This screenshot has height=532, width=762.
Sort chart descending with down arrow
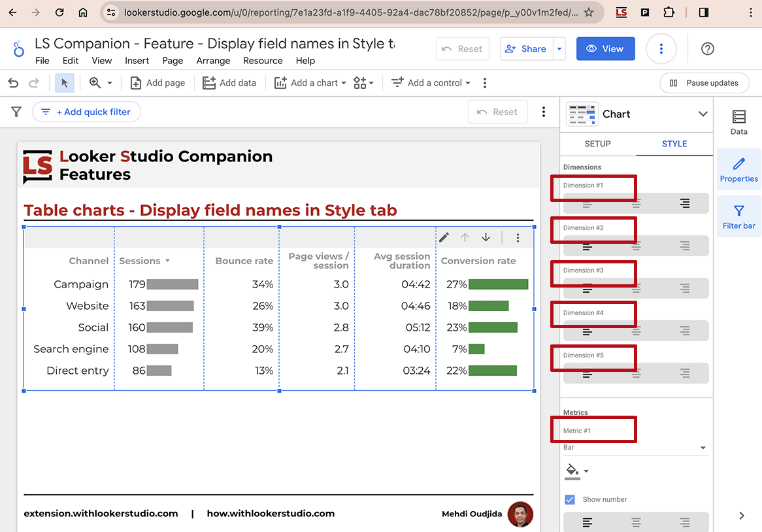click(x=486, y=237)
